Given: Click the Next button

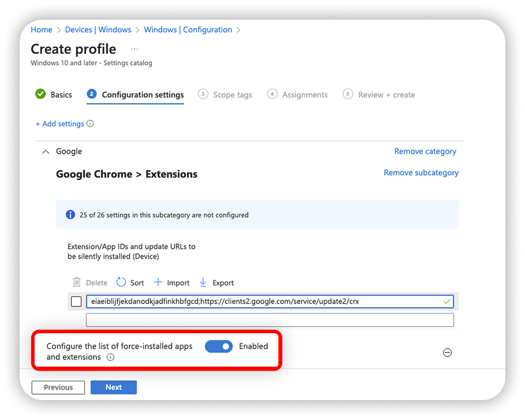Looking at the screenshot, I should [113, 387].
